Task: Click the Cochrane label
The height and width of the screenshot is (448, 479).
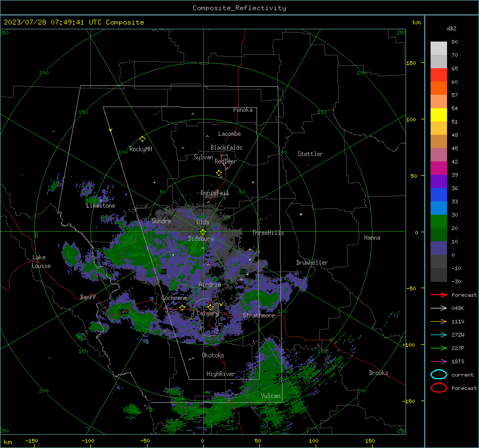Action: pos(174,298)
